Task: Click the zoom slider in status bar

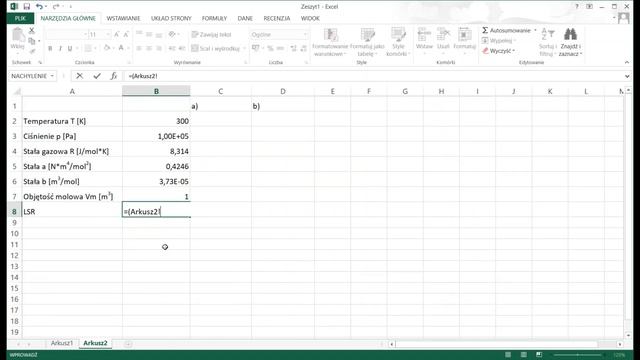Action: click(x=578, y=355)
